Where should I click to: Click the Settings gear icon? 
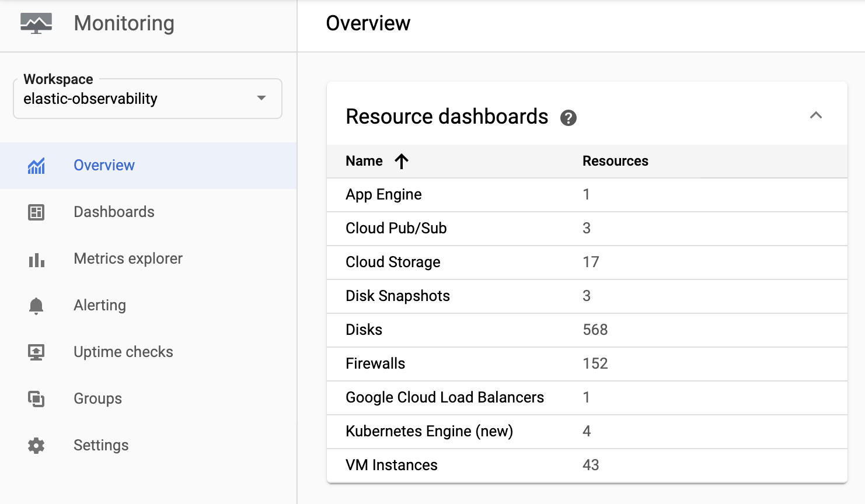(x=36, y=446)
